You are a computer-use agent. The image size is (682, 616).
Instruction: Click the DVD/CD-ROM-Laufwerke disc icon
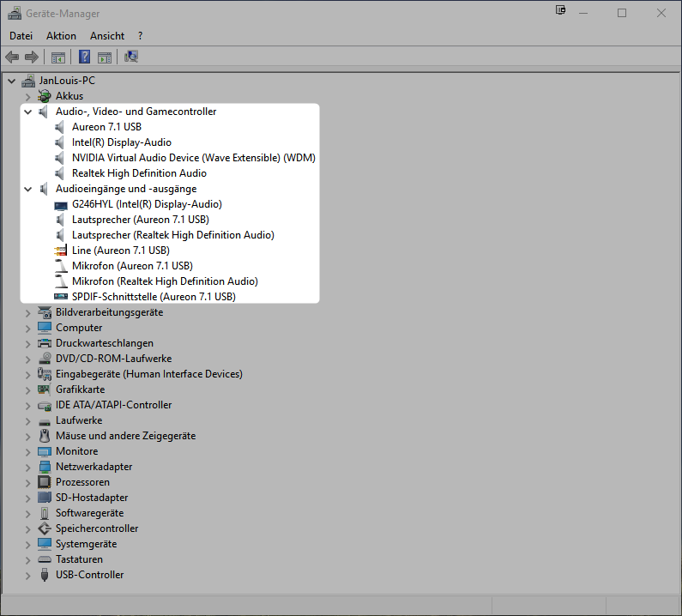click(x=45, y=359)
